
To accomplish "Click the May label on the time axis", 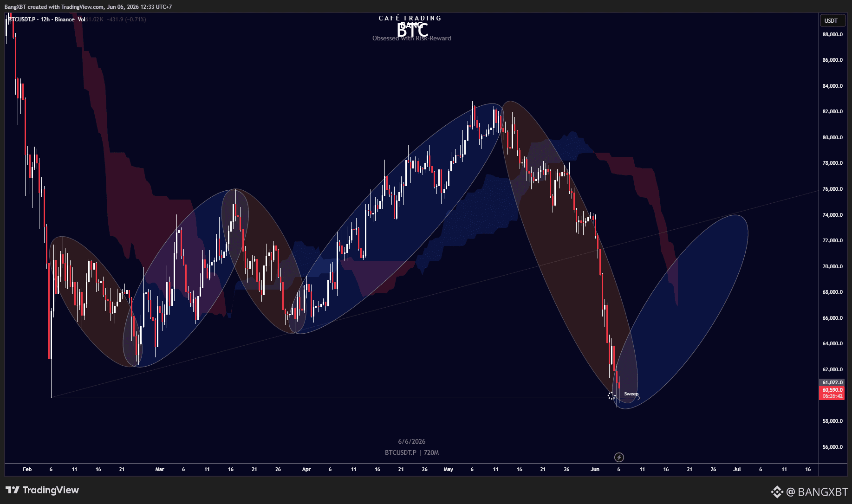I will pyautogui.click(x=449, y=469).
